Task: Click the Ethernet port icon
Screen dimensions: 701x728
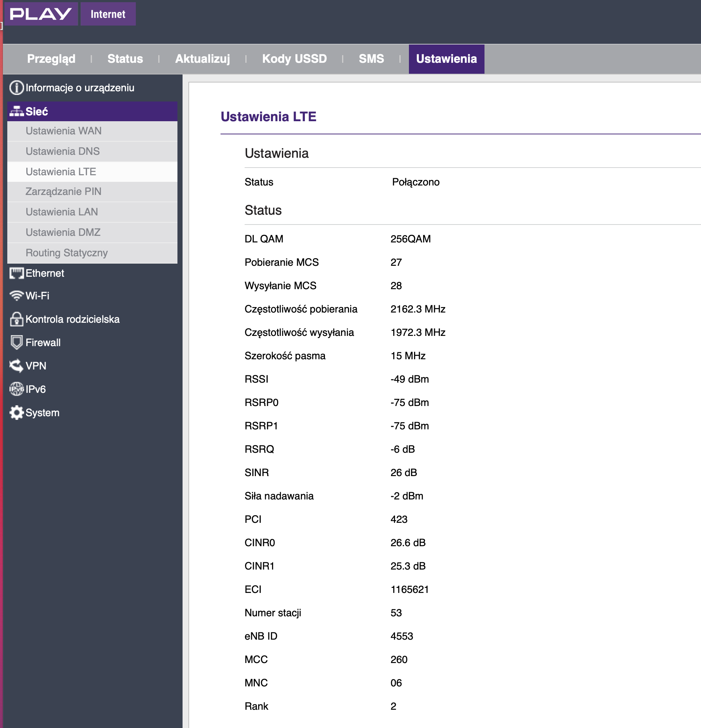Action: 16,273
